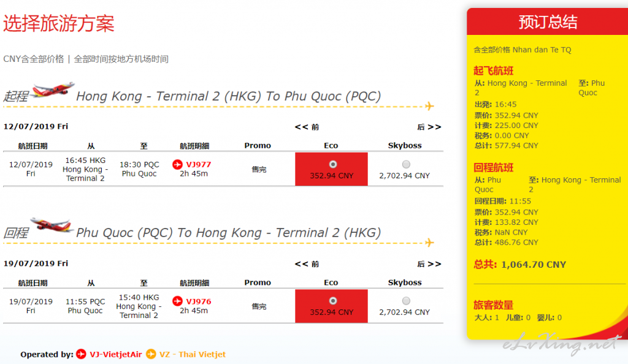Click the VZ Thai Vietjet orange icon
This screenshot has height=364, width=628.
(x=151, y=354)
